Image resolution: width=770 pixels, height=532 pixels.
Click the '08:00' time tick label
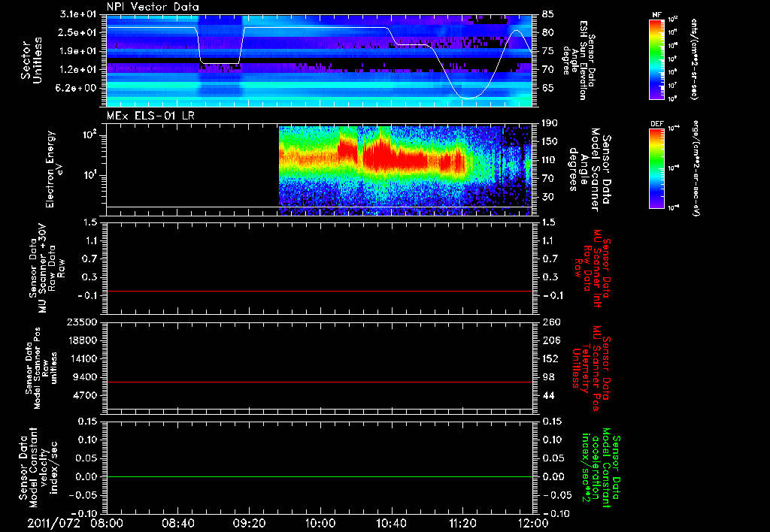point(107,523)
